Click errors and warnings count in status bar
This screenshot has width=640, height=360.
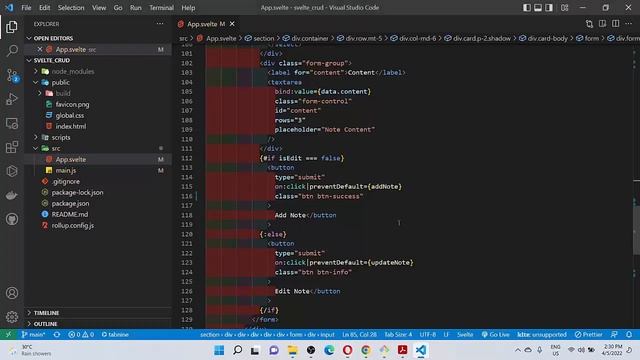click(x=81, y=334)
